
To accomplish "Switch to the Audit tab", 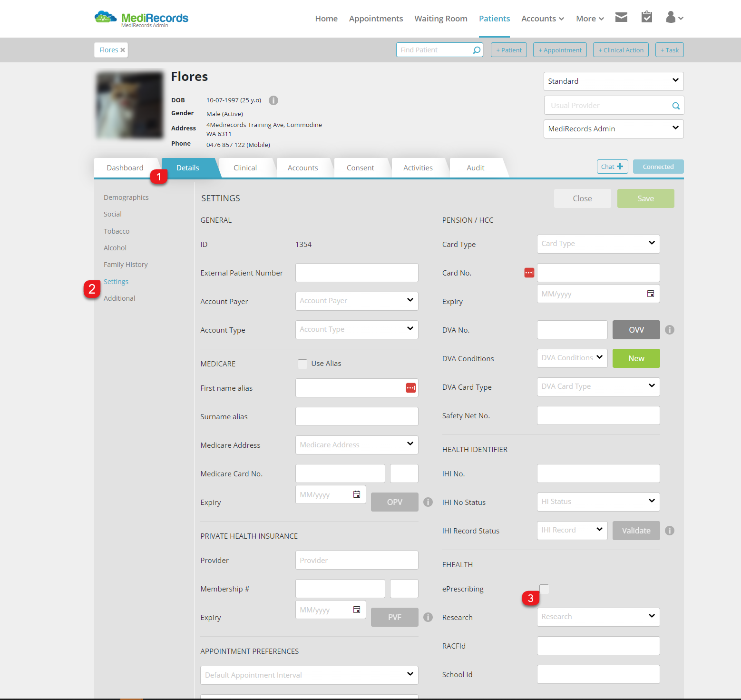I will (475, 168).
